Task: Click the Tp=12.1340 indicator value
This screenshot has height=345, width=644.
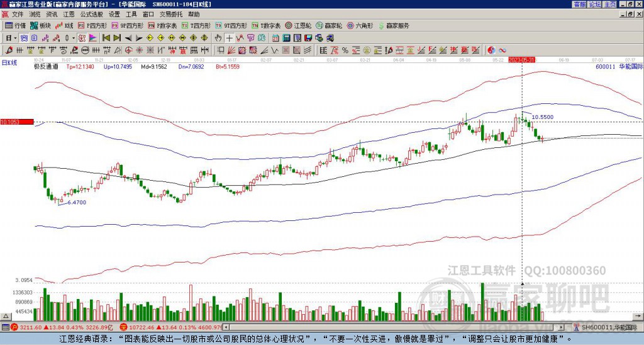Action: [x=80, y=66]
